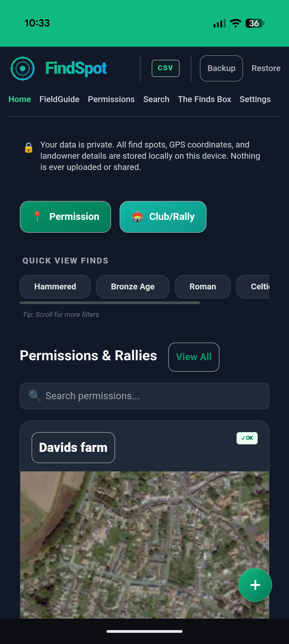Click the FindSpot target logo
The width and height of the screenshot is (289, 644).
[x=22, y=68]
